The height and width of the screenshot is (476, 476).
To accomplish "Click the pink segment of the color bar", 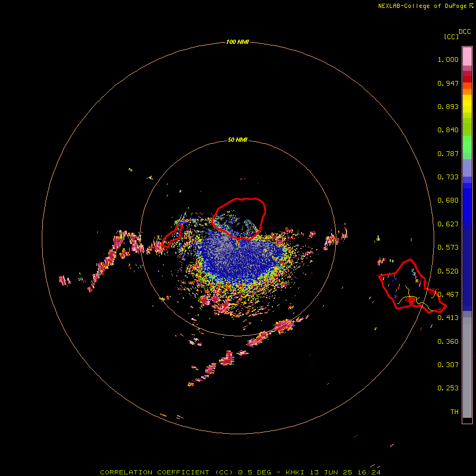I will tap(467, 57).
